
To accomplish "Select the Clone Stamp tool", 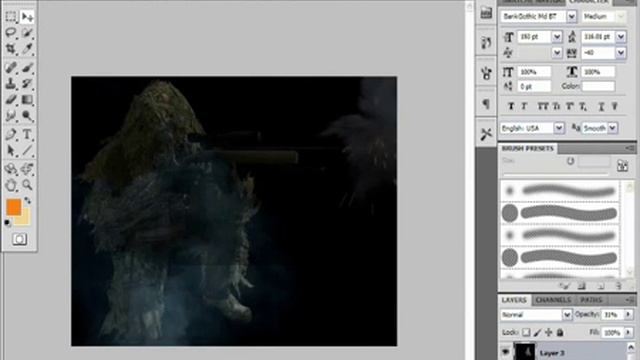I will (x=11, y=84).
